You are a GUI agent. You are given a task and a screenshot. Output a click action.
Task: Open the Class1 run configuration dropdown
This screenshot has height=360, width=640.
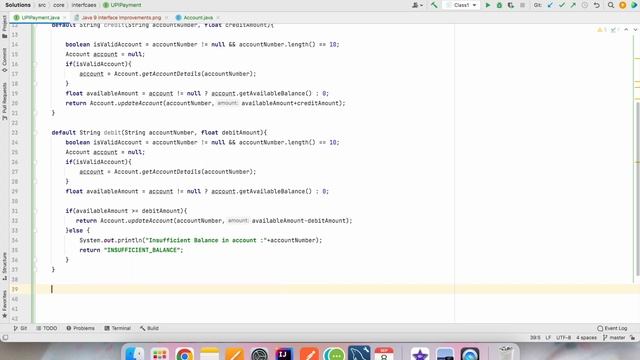click(461, 5)
